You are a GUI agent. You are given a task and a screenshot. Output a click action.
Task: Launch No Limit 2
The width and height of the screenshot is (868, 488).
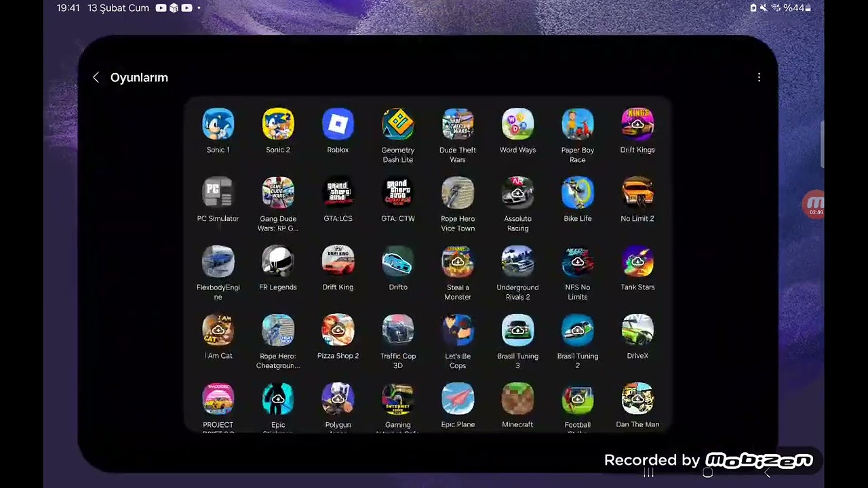[637, 193]
